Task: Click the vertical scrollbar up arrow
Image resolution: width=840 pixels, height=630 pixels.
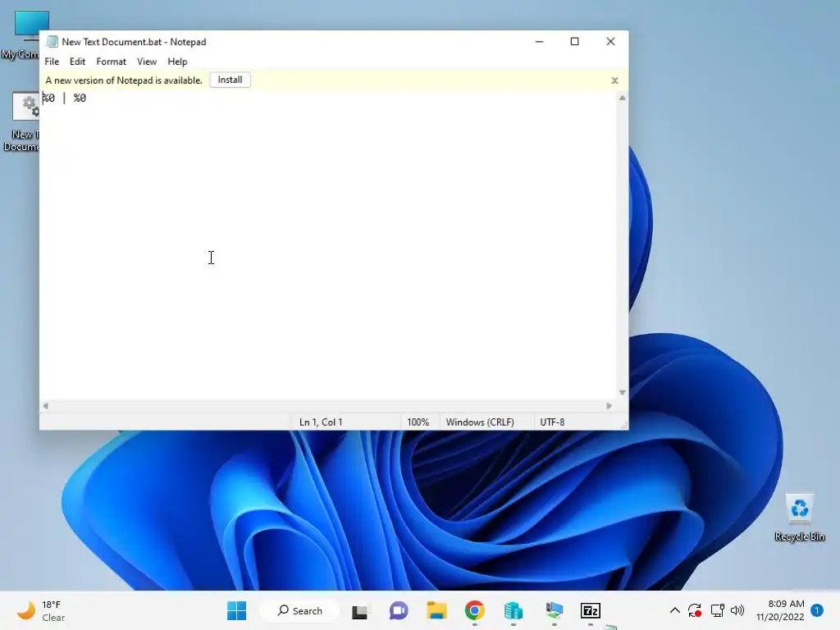Action: coord(622,98)
